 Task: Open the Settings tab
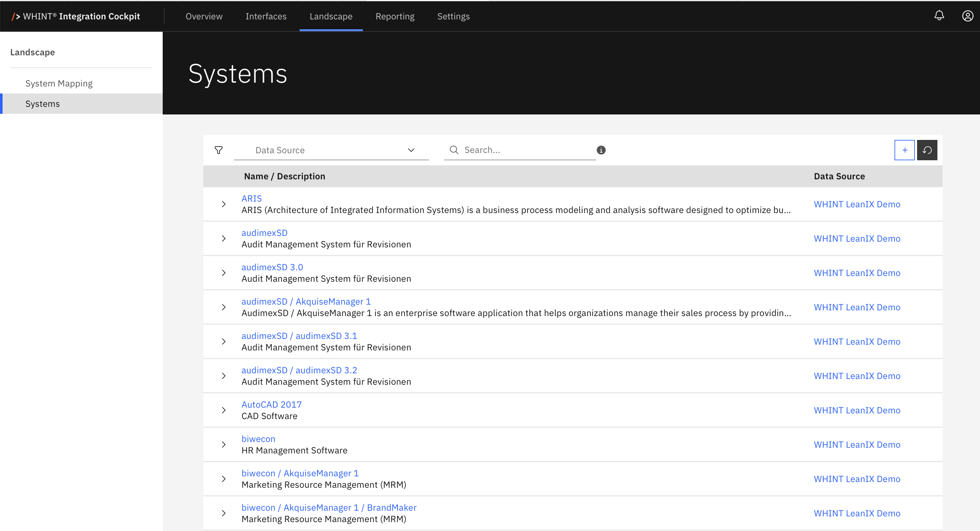(x=453, y=16)
